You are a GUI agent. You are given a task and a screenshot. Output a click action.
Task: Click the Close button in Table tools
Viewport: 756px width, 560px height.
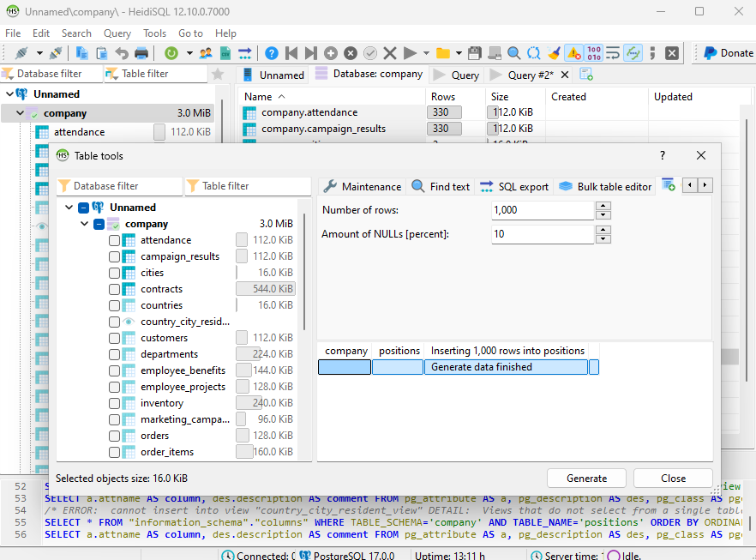pyautogui.click(x=673, y=479)
